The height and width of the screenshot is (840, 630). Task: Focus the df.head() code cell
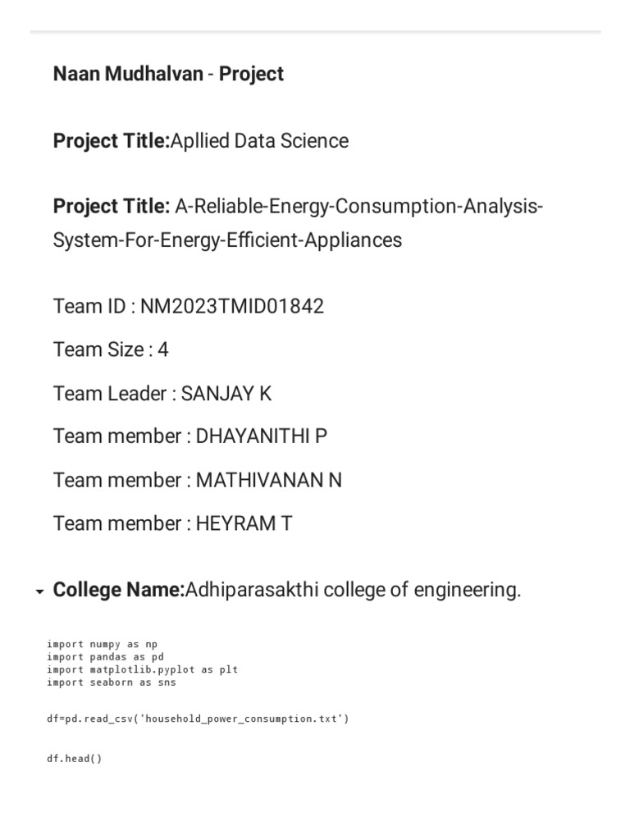click(75, 758)
